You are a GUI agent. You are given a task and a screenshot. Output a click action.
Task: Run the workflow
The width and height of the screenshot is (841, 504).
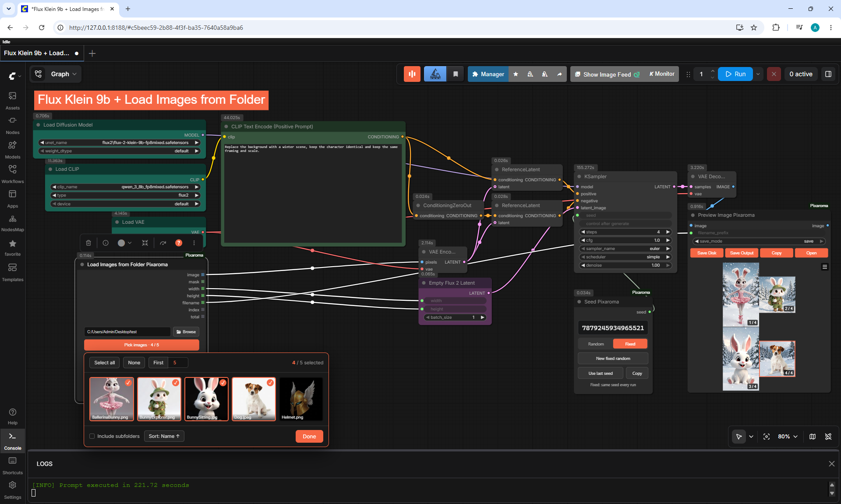click(735, 74)
